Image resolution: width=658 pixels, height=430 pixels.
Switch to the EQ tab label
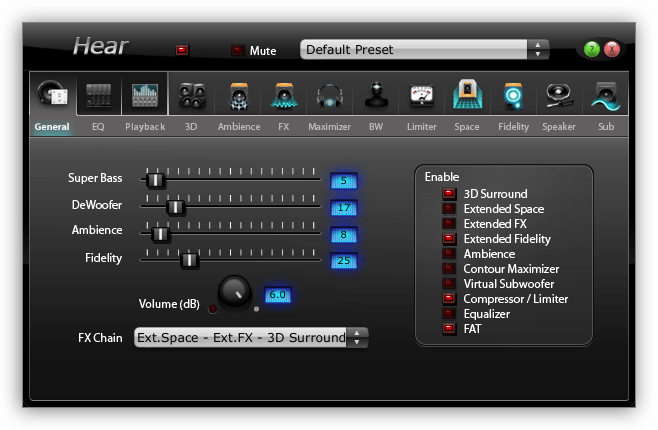98,127
